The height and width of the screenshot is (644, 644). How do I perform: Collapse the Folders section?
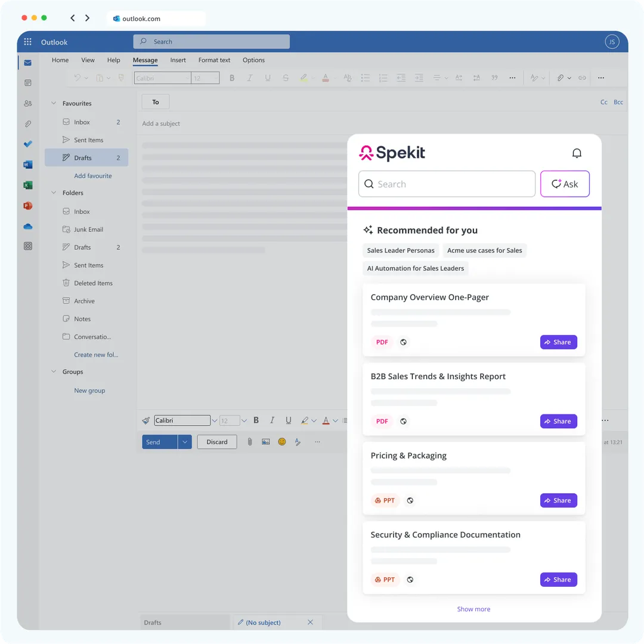pos(54,193)
